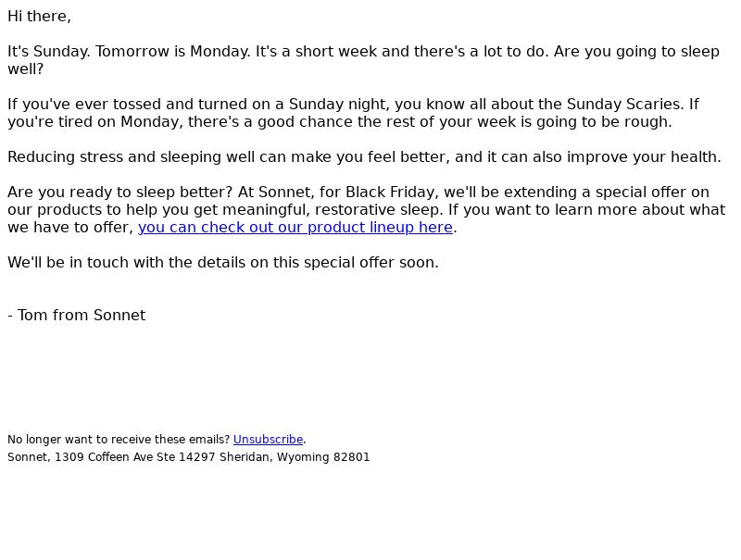Click the 'Hi there,' greeting text
Viewport: 741px width, 560px height.
pyautogui.click(x=39, y=17)
